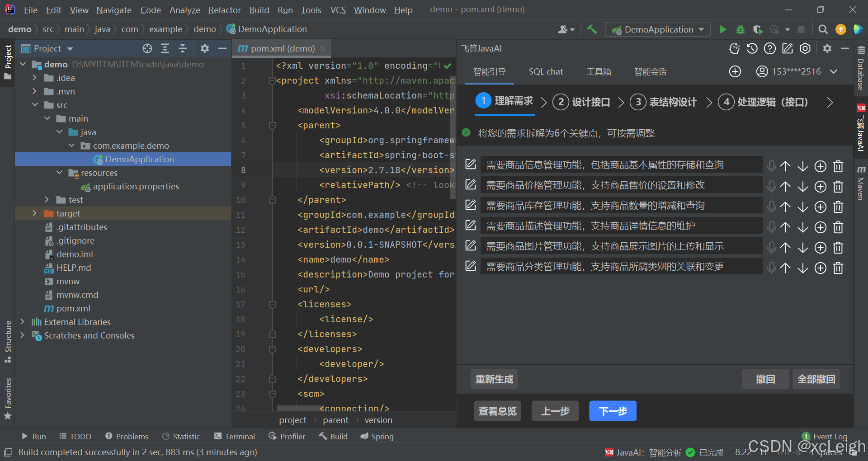
Task: Edit the 商品分类管理 requirement row
Action: [x=471, y=266]
